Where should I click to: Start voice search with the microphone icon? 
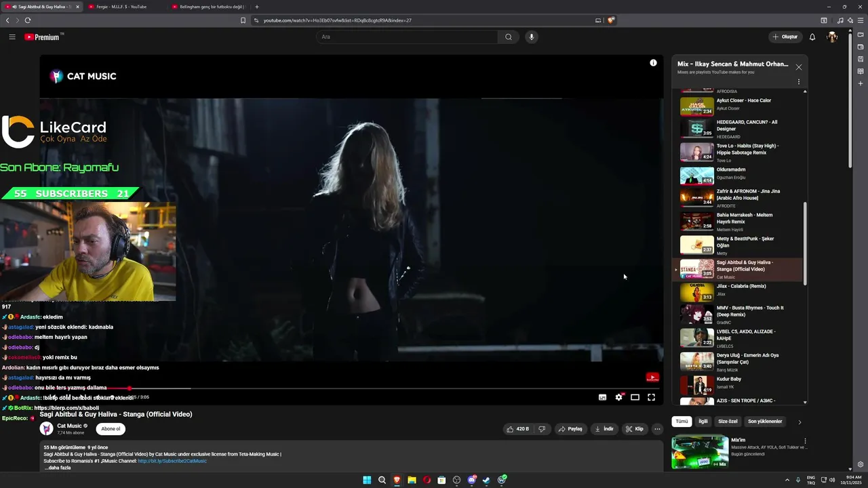point(532,37)
